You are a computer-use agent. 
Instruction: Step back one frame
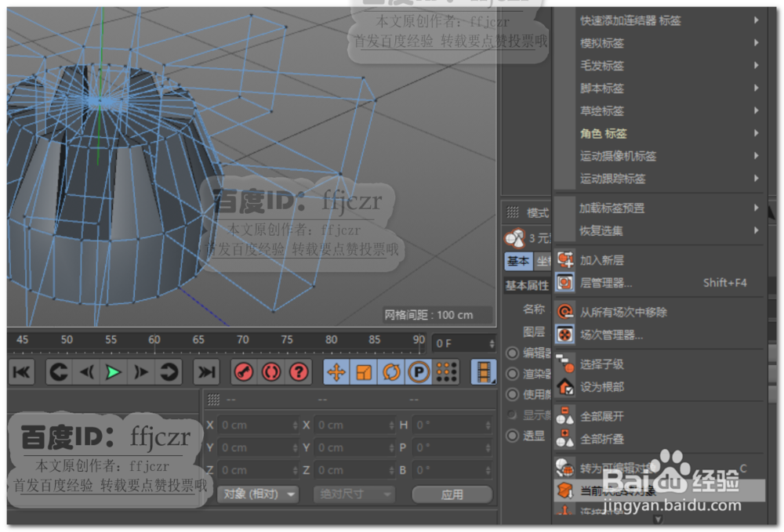point(87,372)
